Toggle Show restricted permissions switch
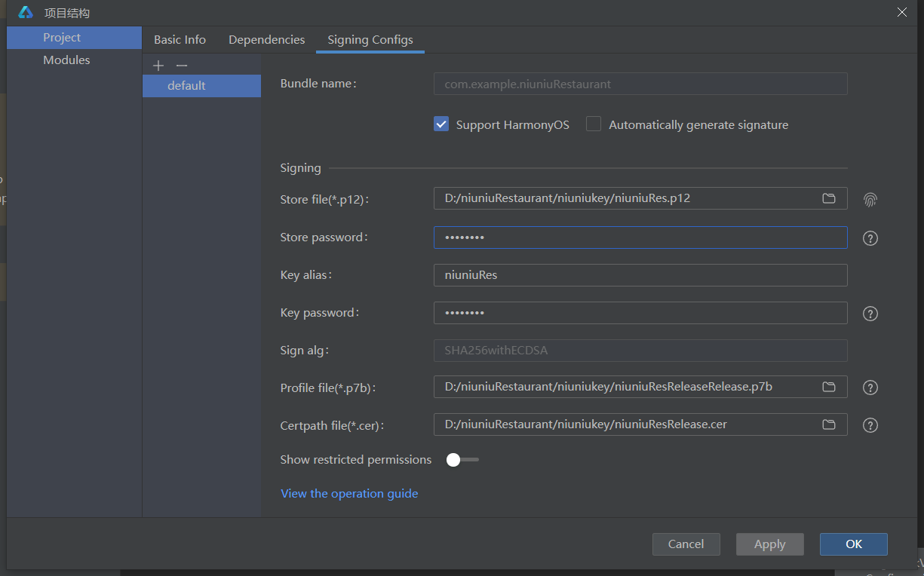Viewport: 924px width, 576px height. (462, 460)
